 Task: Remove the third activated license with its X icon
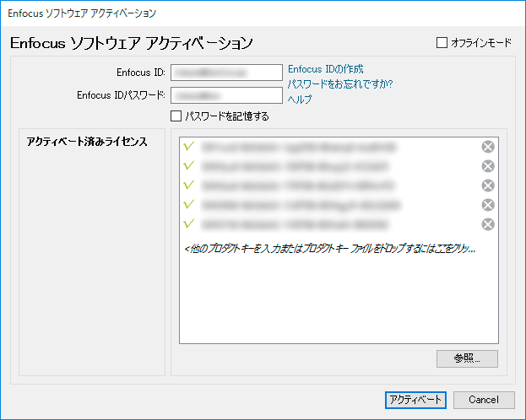point(488,186)
